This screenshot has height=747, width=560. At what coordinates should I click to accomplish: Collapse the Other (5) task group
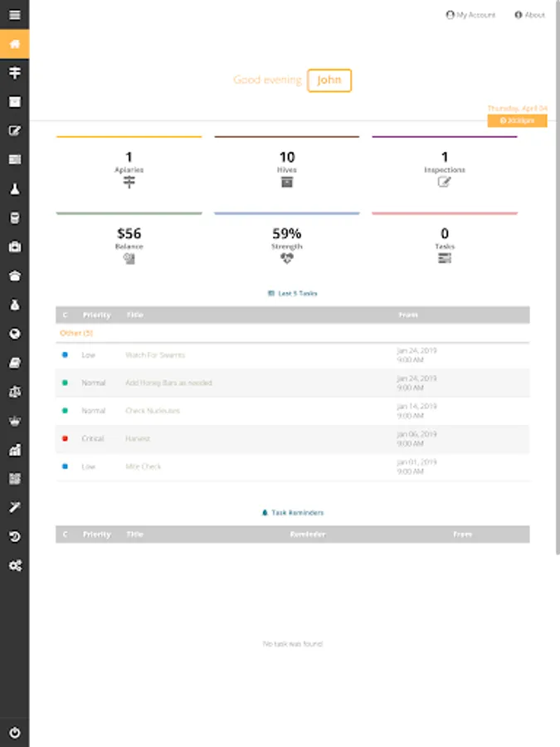click(76, 333)
